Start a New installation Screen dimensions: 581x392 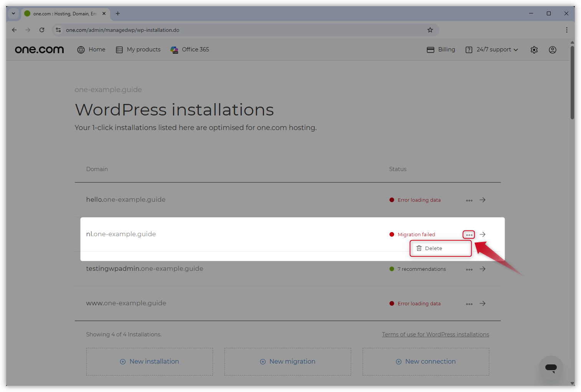[x=150, y=362]
